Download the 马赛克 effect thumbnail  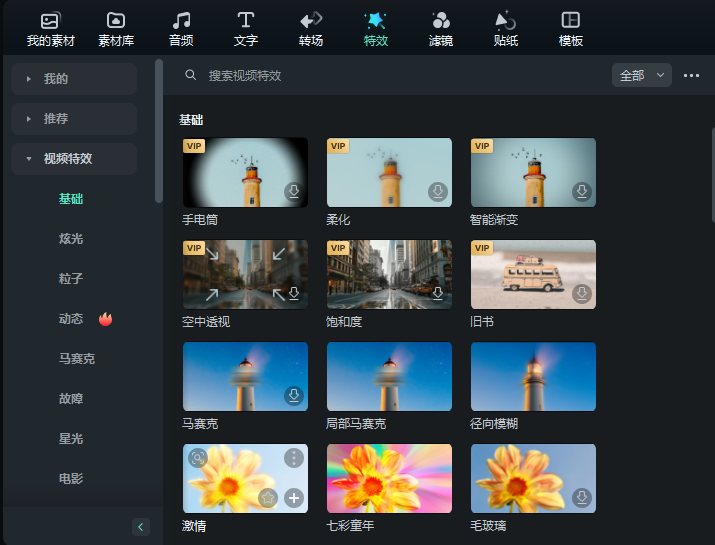click(294, 395)
